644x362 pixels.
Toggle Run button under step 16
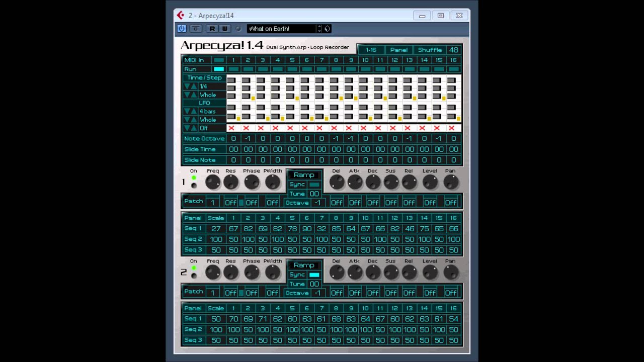click(x=454, y=69)
